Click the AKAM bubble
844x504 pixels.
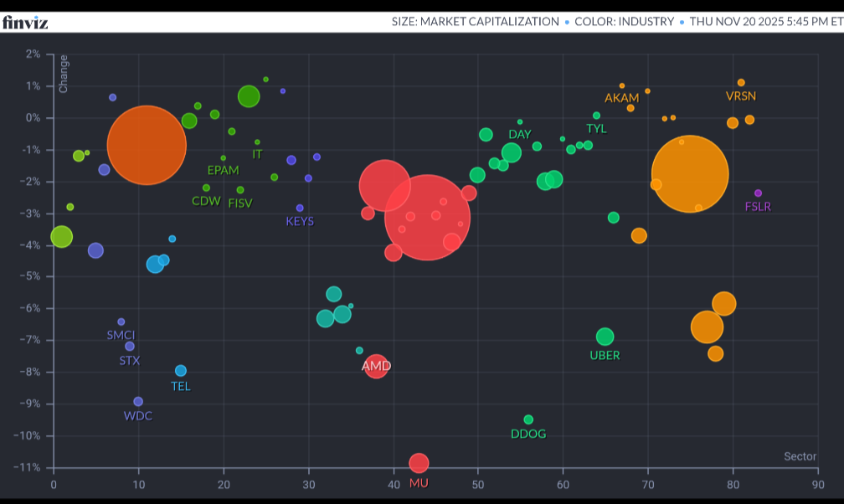coord(622,85)
